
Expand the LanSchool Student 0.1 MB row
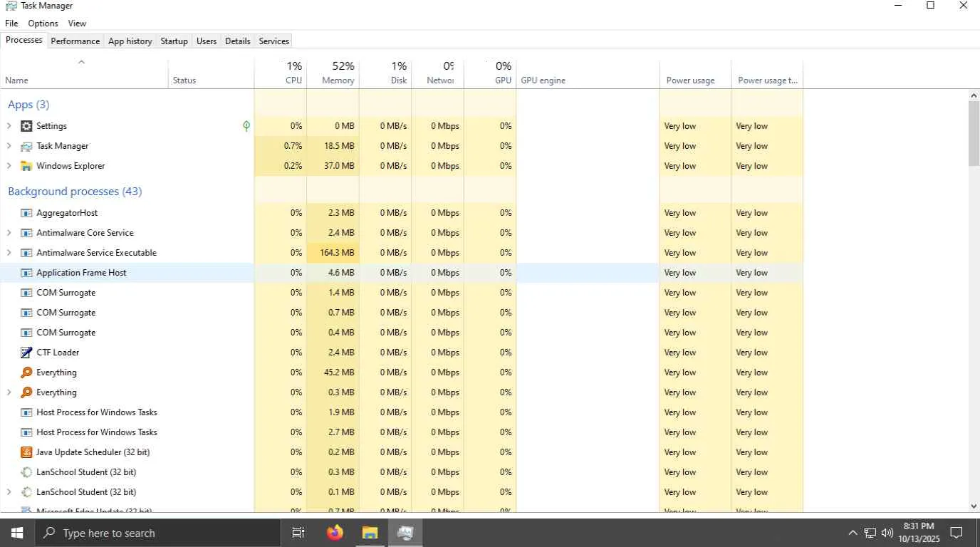tap(9, 492)
